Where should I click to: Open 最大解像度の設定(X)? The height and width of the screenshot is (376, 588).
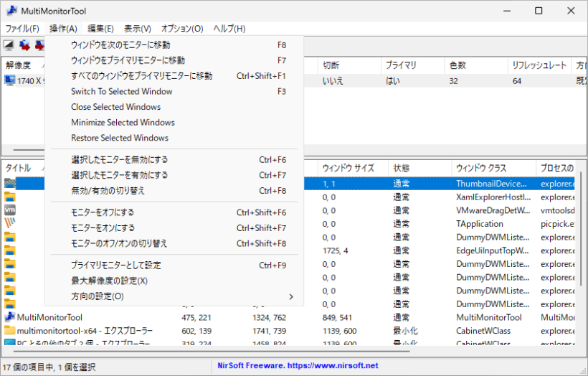[174, 281]
